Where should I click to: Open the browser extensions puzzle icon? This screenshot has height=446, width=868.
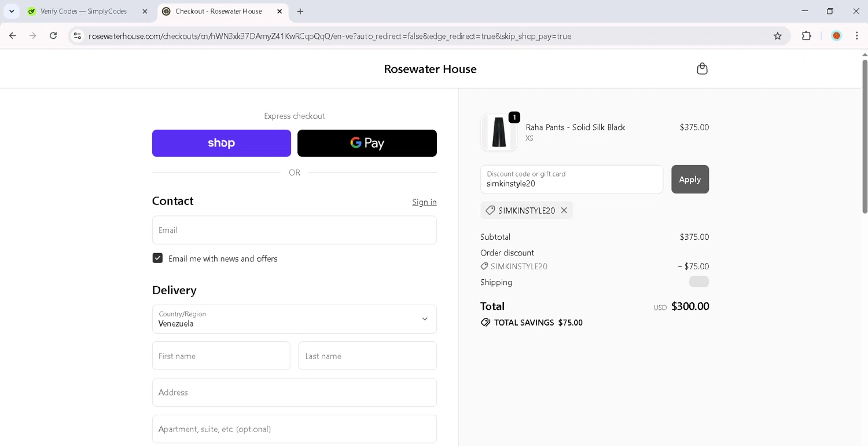click(x=807, y=36)
